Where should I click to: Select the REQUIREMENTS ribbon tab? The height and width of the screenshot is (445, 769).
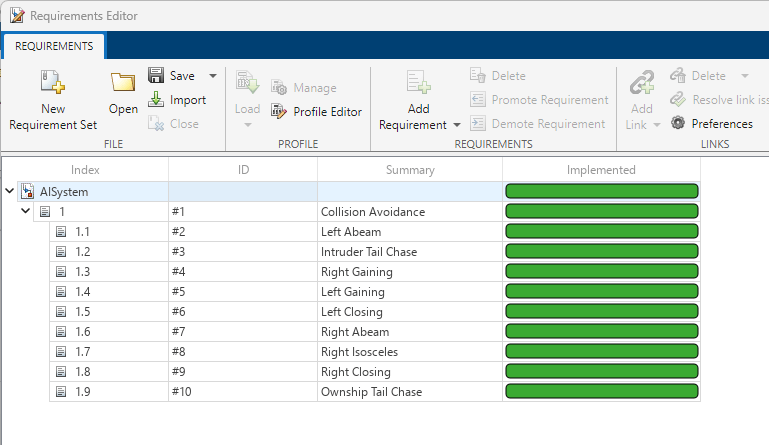[x=54, y=46]
